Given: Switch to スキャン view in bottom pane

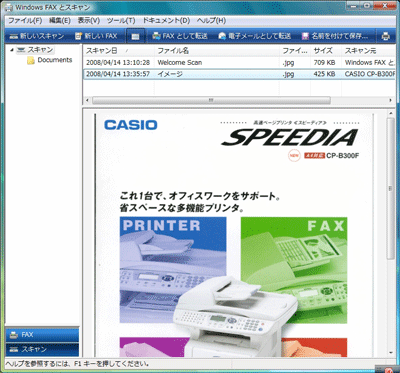Looking at the screenshot, I should [42, 349].
